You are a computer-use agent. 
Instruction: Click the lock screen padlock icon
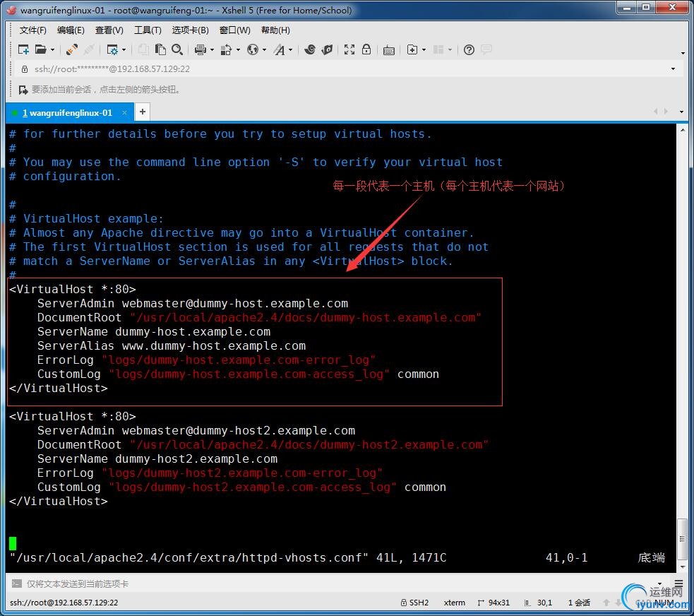pos(366,49)
